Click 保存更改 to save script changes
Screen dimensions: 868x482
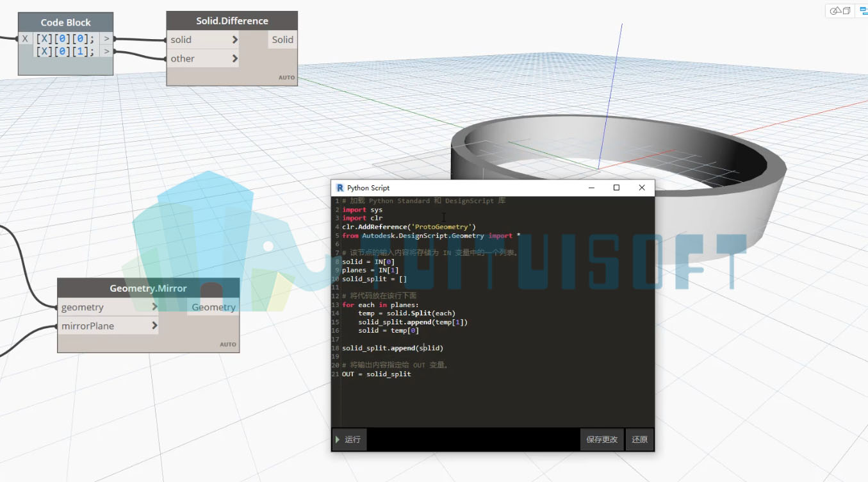602,440
